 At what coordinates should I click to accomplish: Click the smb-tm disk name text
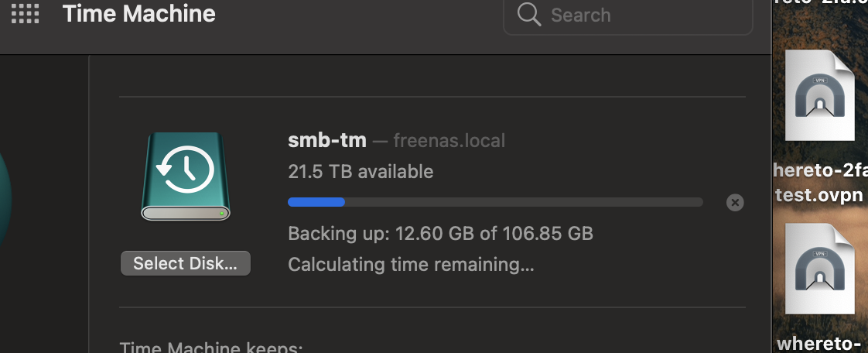click(x=327, y=140)
